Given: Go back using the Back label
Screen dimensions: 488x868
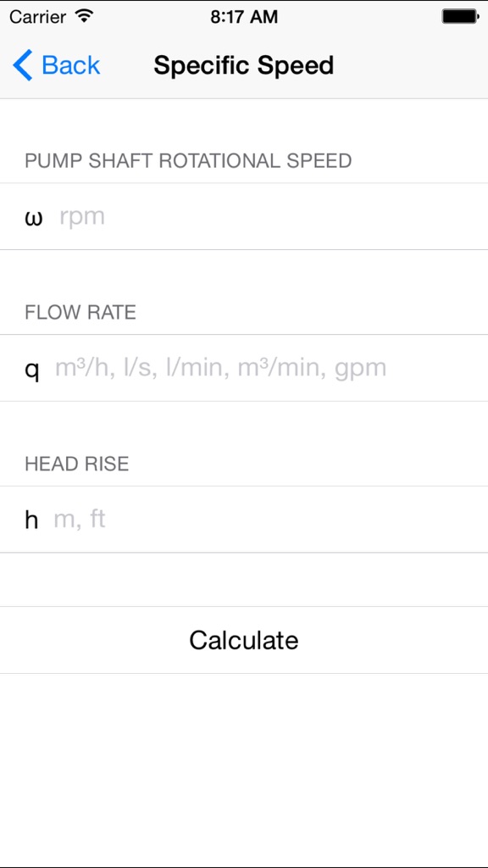Looking at the screenshot, I should point(70,65).
